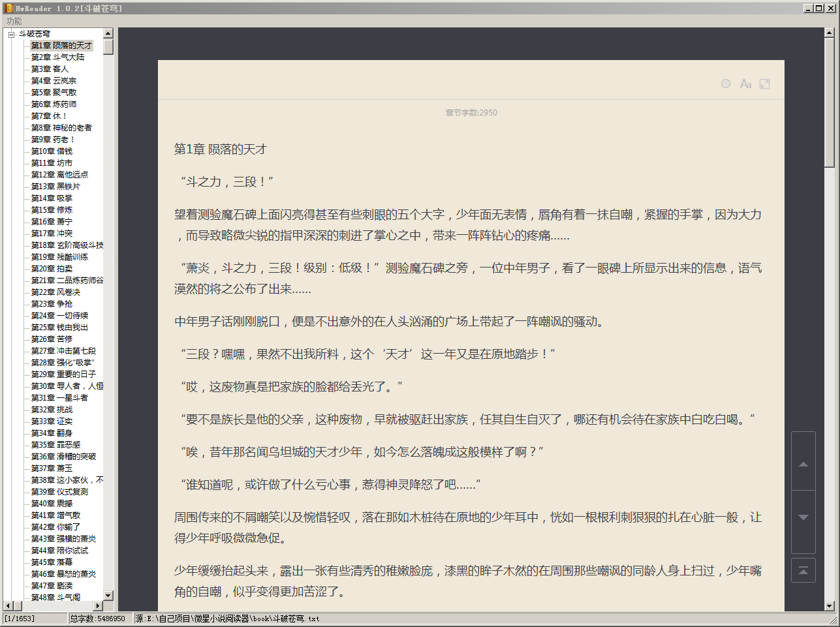The width and height of the screenshot is (840, 627).
Task: Choose chapter 第16章 萧宁
Action: pyautogui.click(x=52, y=222)
